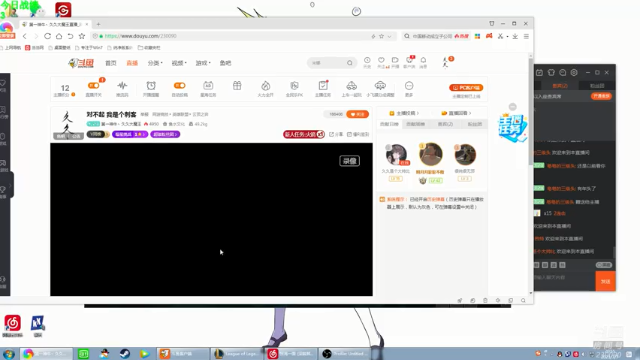The width and height of the screenshot is (640, 360).
Task: Click the 分享 share link under the title
Action: (x=336, y=134)
